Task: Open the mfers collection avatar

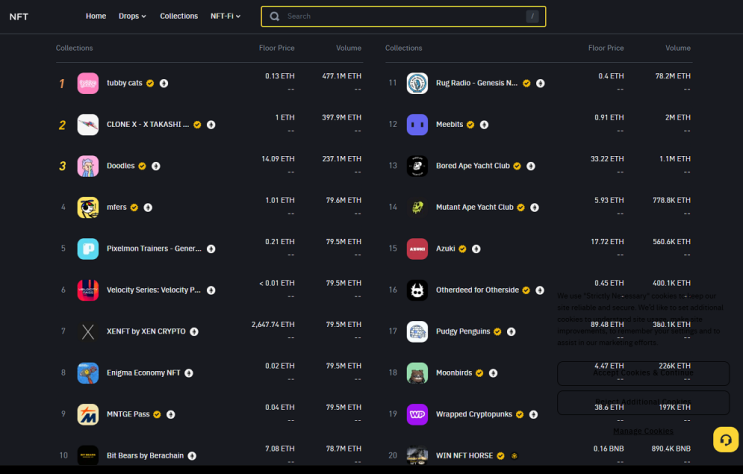Action: (88, 207)
